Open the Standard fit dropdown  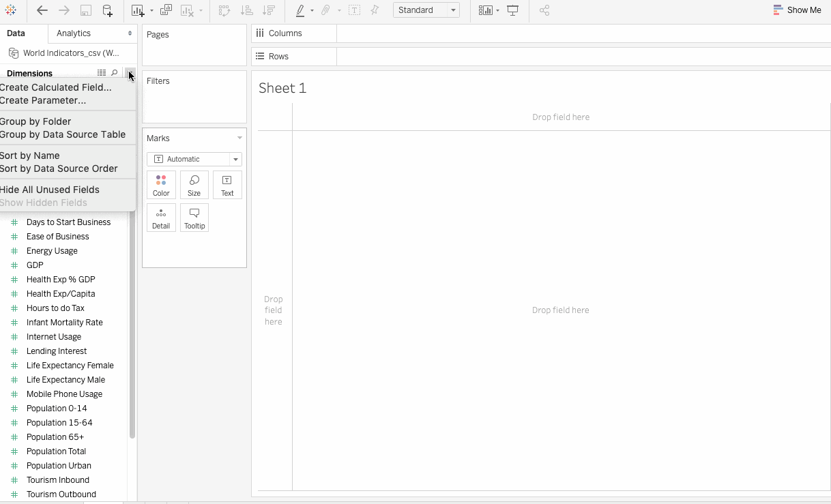click(x=426, y=10)
